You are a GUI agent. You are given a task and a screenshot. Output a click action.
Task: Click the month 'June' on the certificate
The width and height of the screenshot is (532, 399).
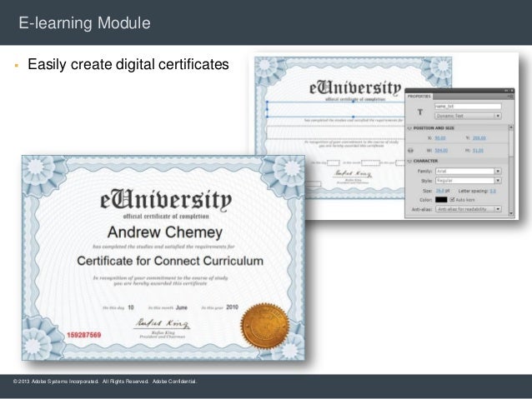pyautogui.click(x=182, y=307)
